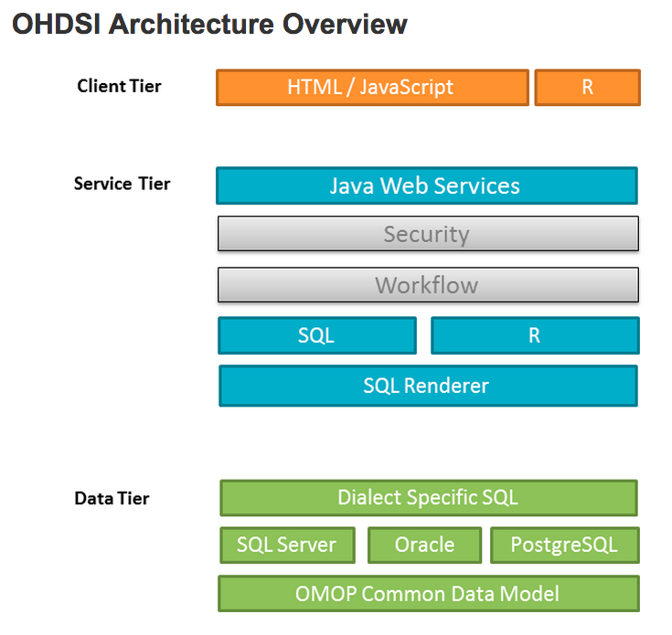Viewport: 672px width, 635px height.
Task: Select the SQL Server box
Action: [286, 545]
